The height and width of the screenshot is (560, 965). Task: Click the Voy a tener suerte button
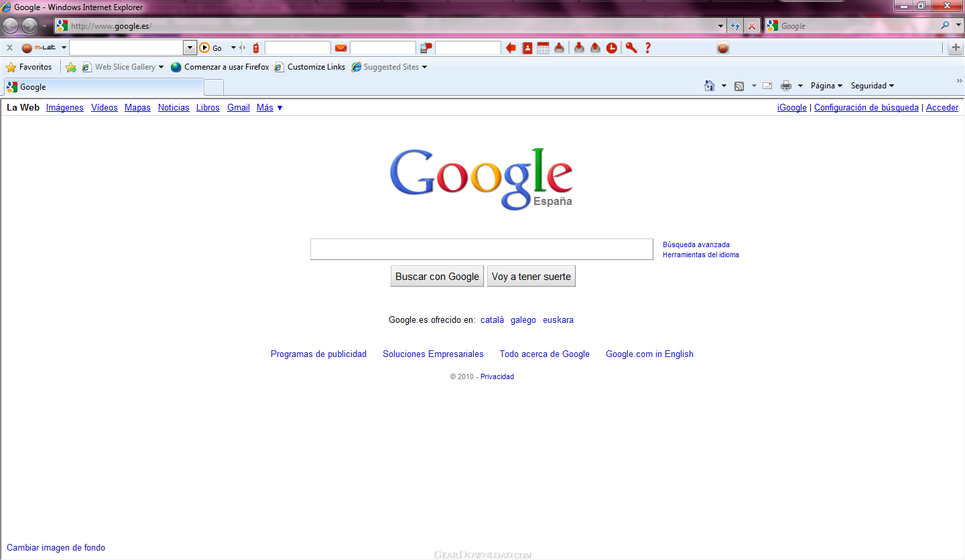531,276
